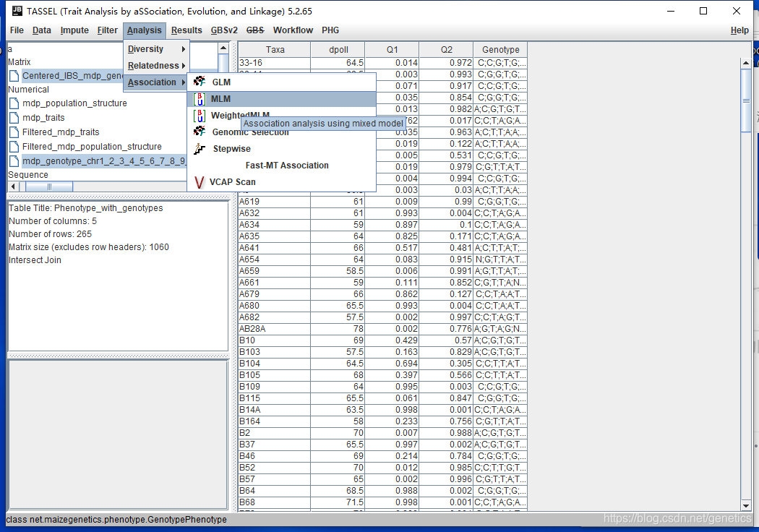Open the strikethrough GBS menu
Image resolution: width=759 pixels, height=532 pixels.
click(255, 30)
